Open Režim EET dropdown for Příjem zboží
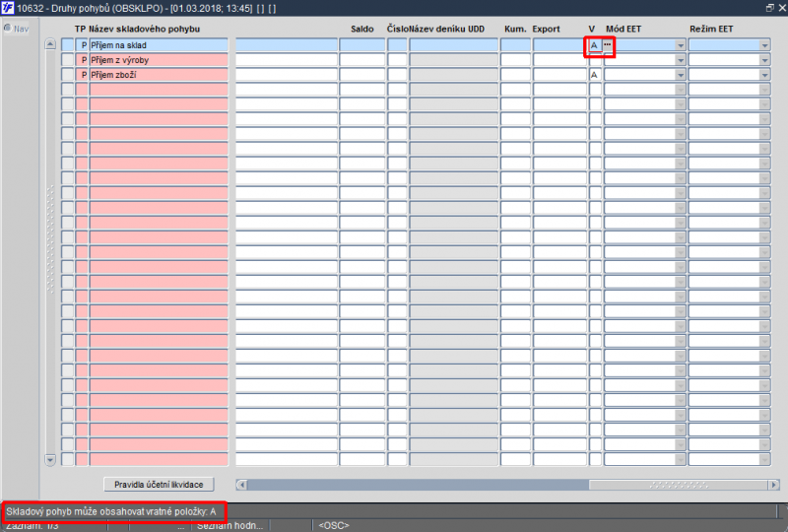Viewport: 788px width, 532px height. [x=764, y=75]
